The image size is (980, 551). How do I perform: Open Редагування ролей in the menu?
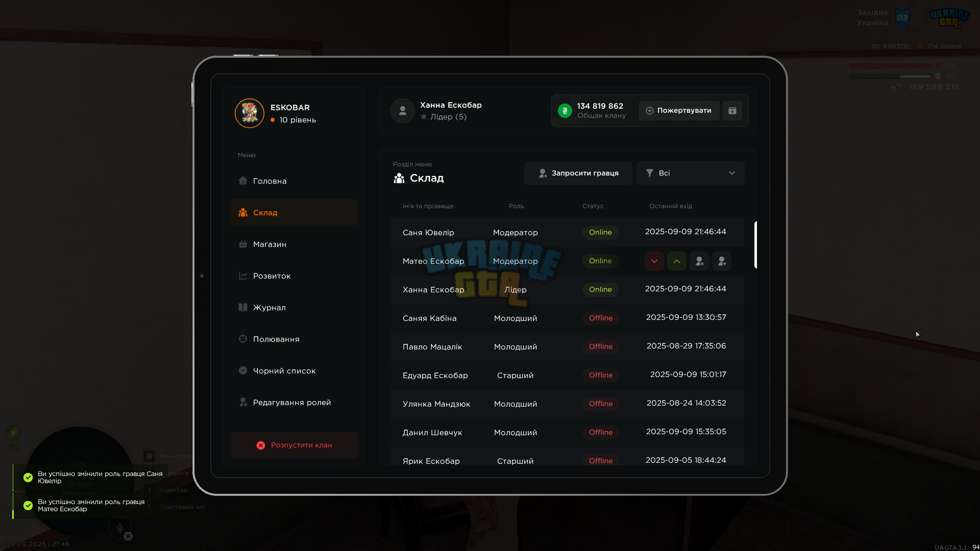coord(294,403)
